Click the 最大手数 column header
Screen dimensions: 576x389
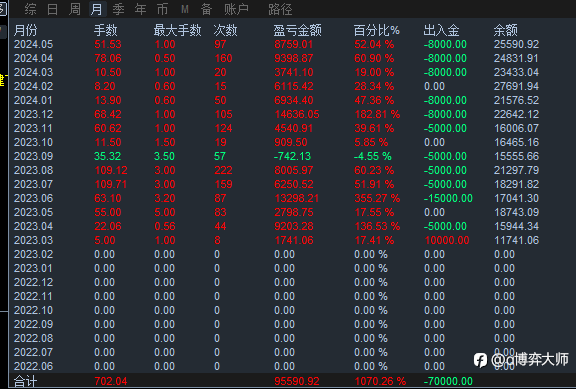click(x=177, y=30)
